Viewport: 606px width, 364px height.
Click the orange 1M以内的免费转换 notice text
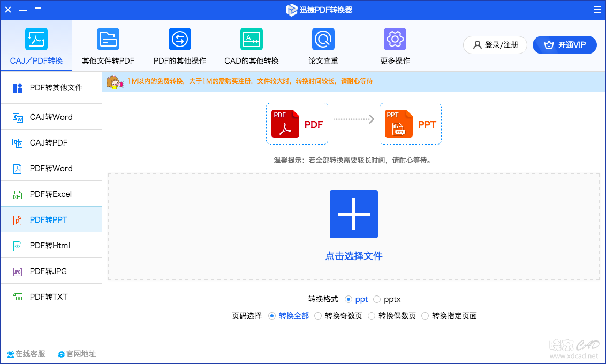250,81
